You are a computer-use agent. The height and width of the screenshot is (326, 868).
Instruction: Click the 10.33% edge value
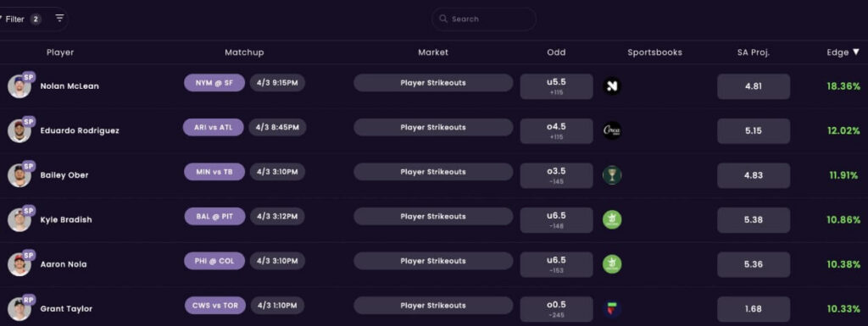843,309
